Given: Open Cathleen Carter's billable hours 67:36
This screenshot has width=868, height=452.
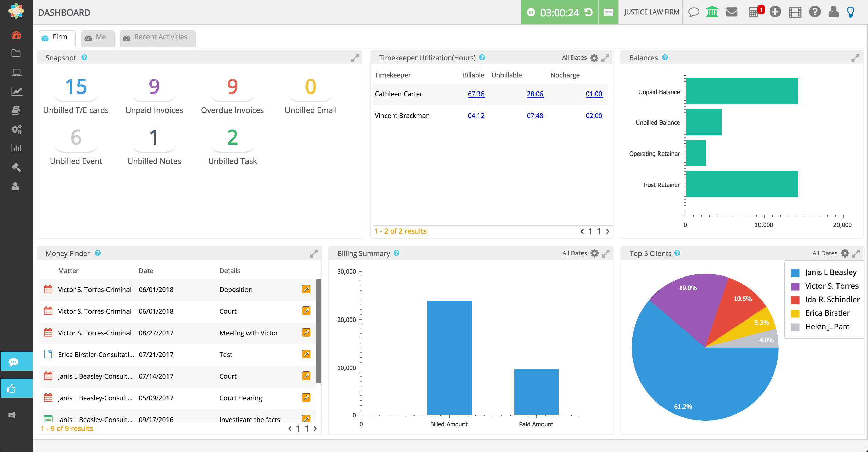Looking at the screenshot, I should (x=476, y=94).
